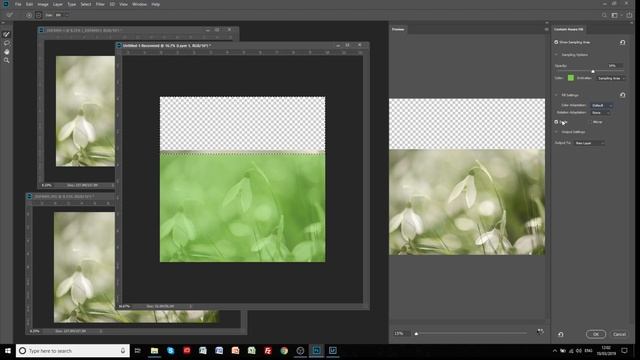The width and height of the screenshot is (640, 360).
Task: Open the File menu
Action: (18, 4)
